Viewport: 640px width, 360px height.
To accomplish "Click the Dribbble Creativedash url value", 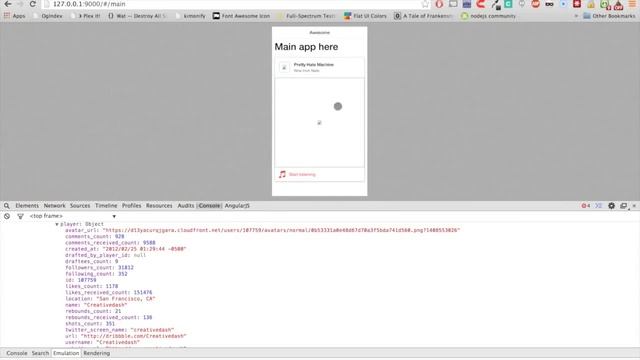I will coord(133,336).
